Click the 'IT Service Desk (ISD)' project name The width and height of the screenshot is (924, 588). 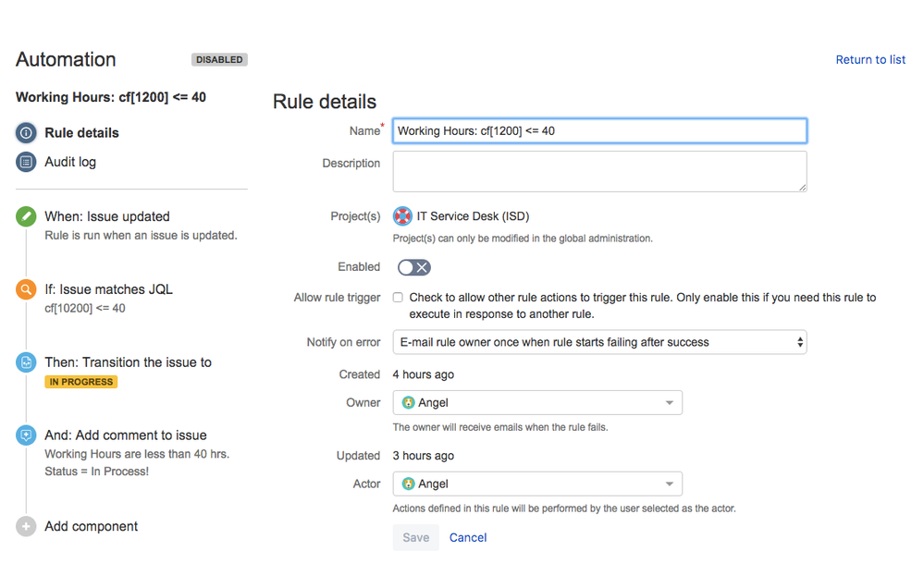(473, 216)
